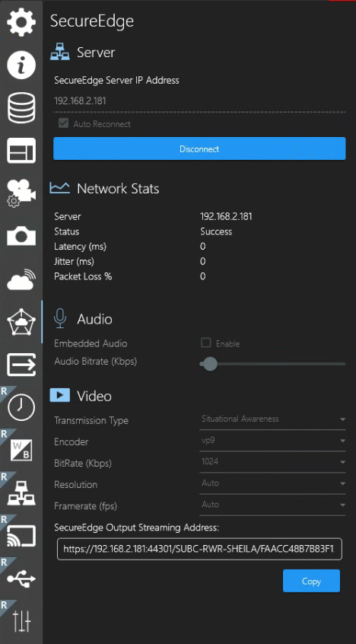Toggle the Auto Reconnect checkbox
This screenshot has height=644, width=356.
point(63,123)
